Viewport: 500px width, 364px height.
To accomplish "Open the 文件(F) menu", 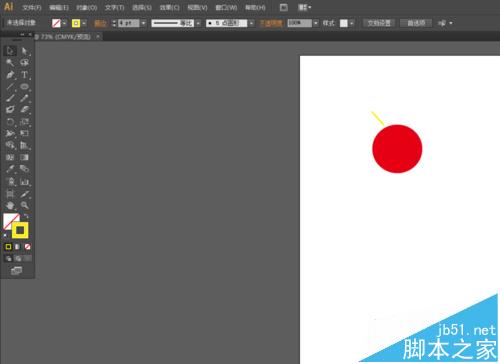I will tap(32, 7).
